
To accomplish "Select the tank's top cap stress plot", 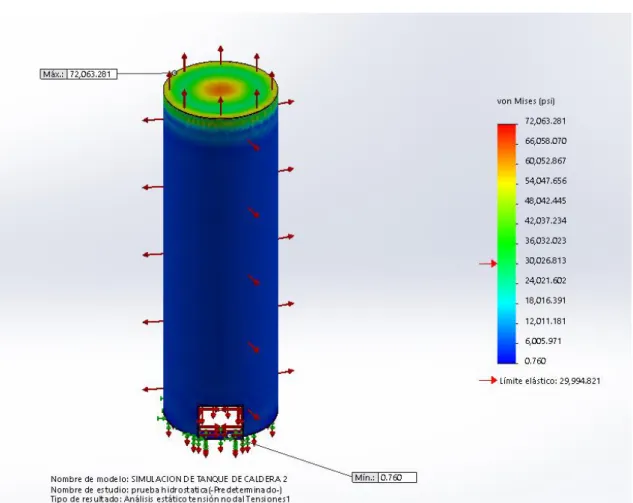I will 220,90.
